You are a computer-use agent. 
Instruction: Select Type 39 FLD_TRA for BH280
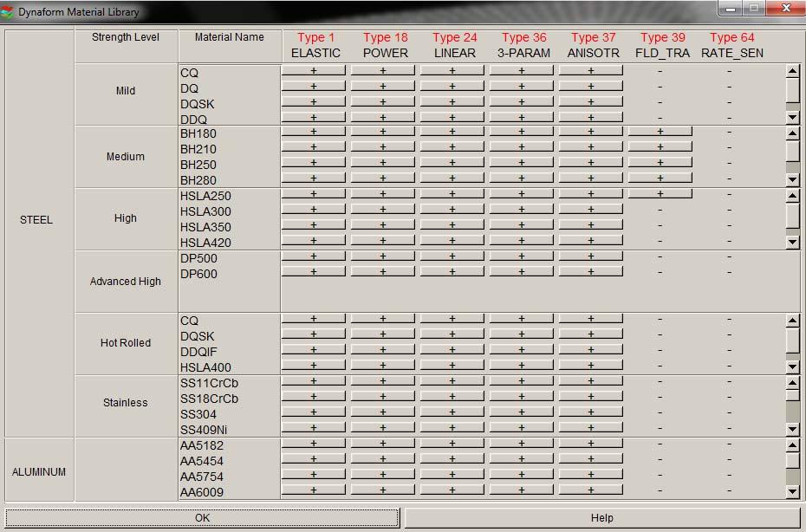coord(660,178)
